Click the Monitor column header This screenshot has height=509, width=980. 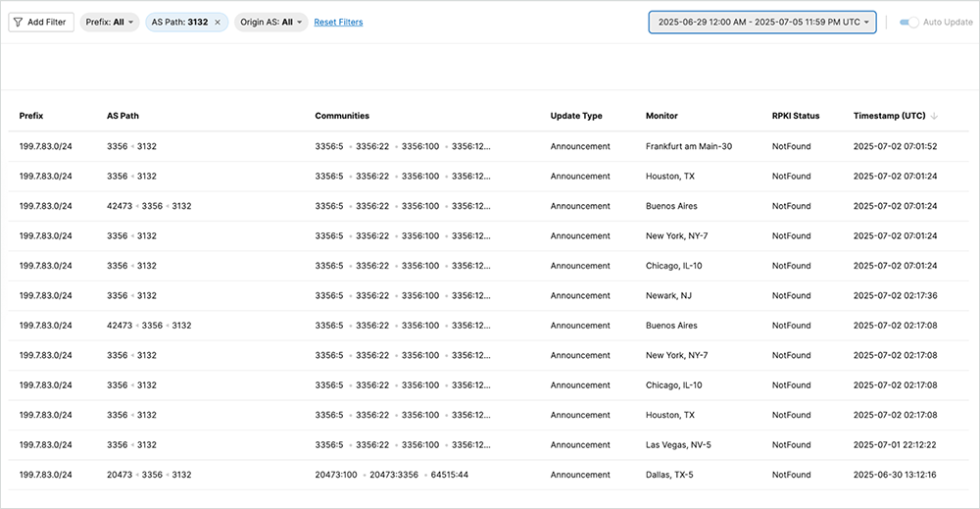pos(661,116)
